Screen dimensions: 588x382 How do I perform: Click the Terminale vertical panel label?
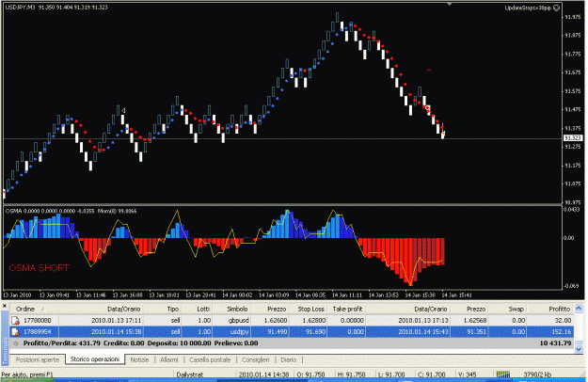coord(5,350)
